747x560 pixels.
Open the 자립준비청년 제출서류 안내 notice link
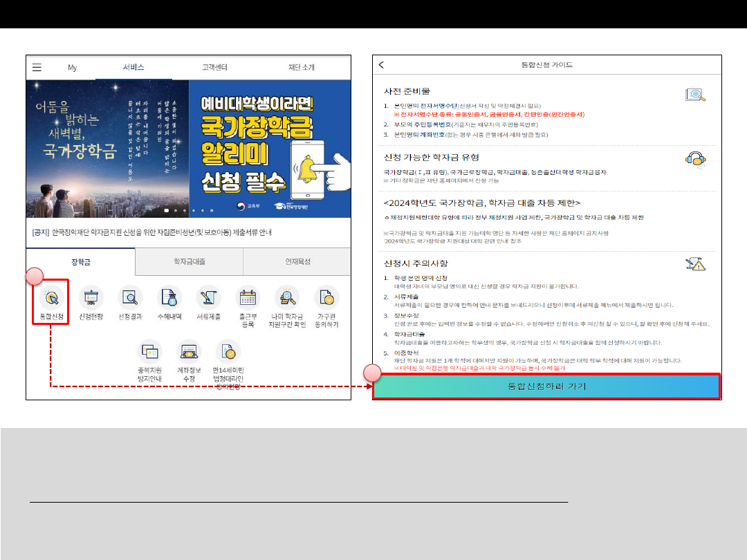click(152, 232)
